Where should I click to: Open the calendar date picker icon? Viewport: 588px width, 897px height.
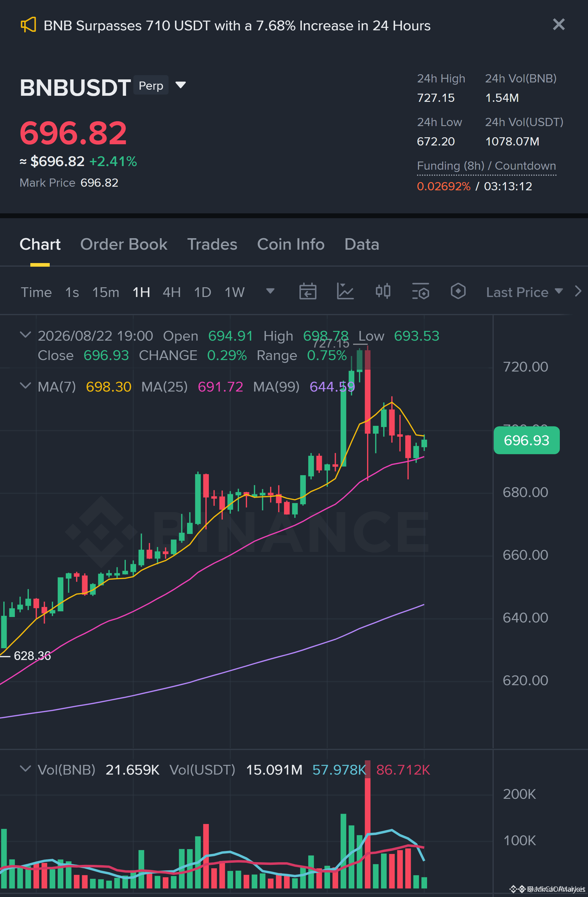pyautogui.click(x=308, y=291)
